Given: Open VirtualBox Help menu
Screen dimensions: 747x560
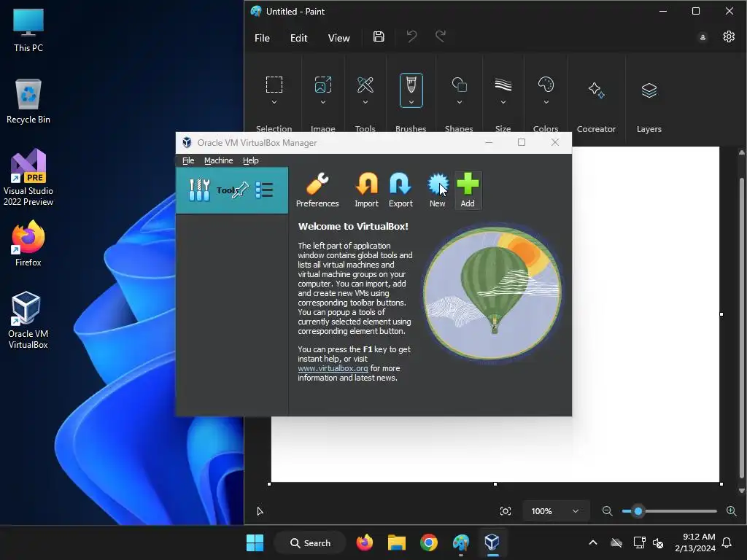Looking at the screenshot, I should coord(251,160).
